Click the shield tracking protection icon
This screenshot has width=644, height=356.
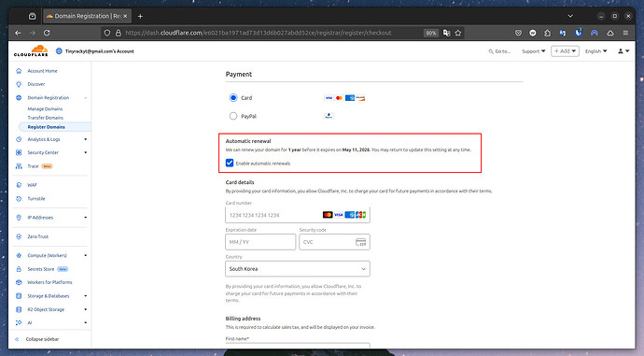pos(107,33)
